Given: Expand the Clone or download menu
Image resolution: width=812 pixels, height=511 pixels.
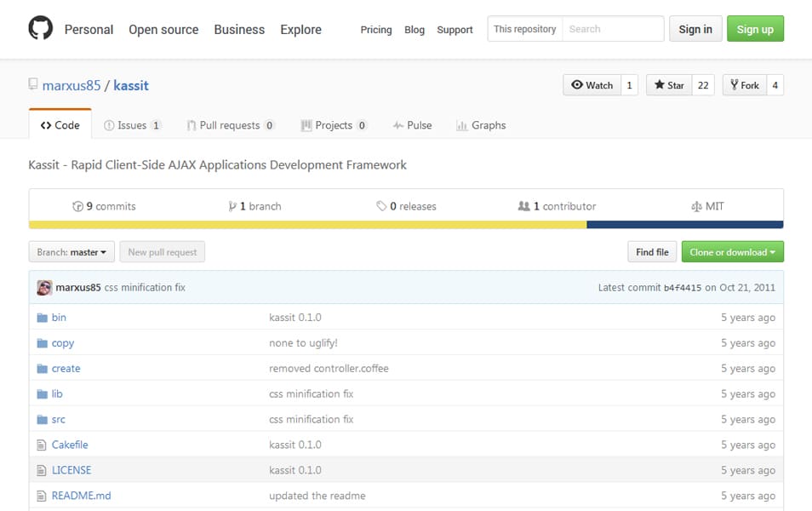Looking at the screenshot, I should pyautogui.click(x=732, y=252).
